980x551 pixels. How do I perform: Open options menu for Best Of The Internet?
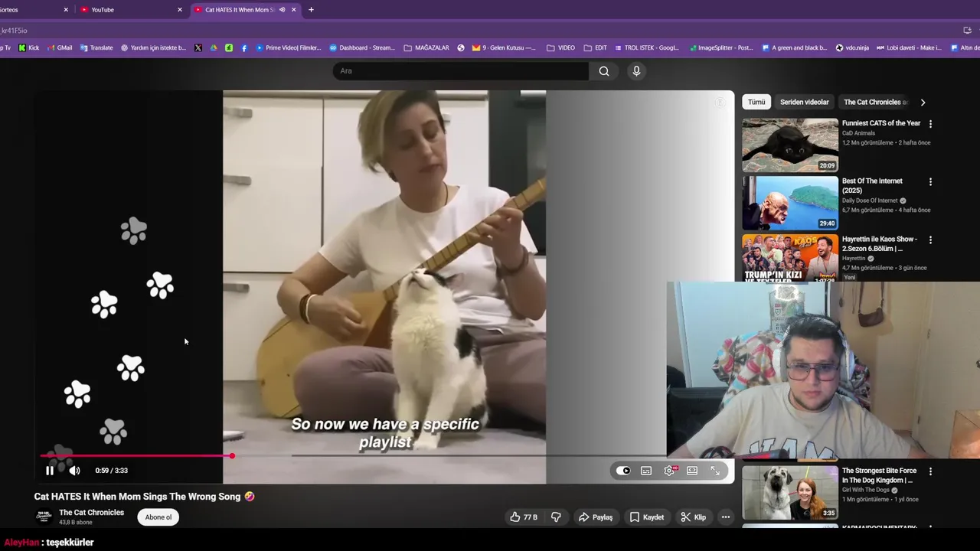[x=930, y=182]
